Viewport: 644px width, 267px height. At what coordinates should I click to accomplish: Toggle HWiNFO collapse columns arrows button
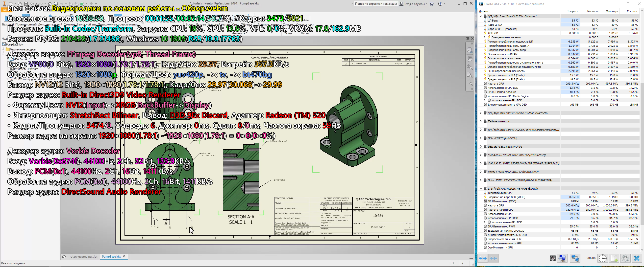(493, 258)
